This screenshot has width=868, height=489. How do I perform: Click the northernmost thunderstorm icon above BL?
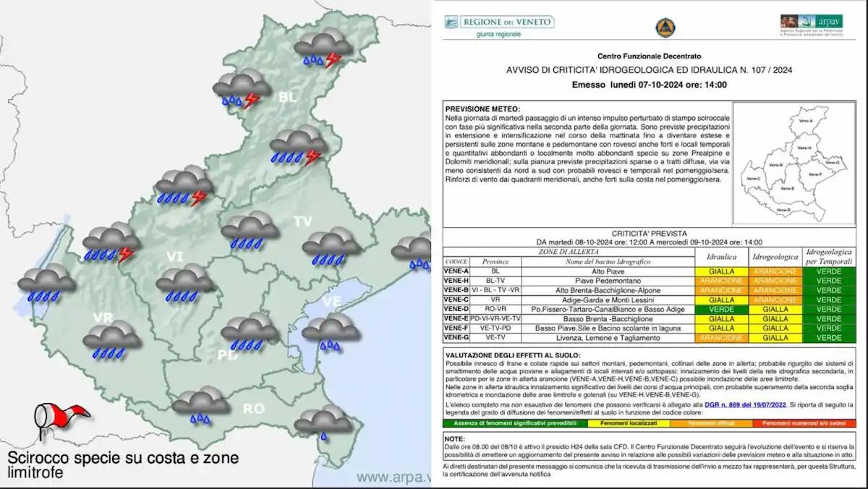click(x=323, y=48)
